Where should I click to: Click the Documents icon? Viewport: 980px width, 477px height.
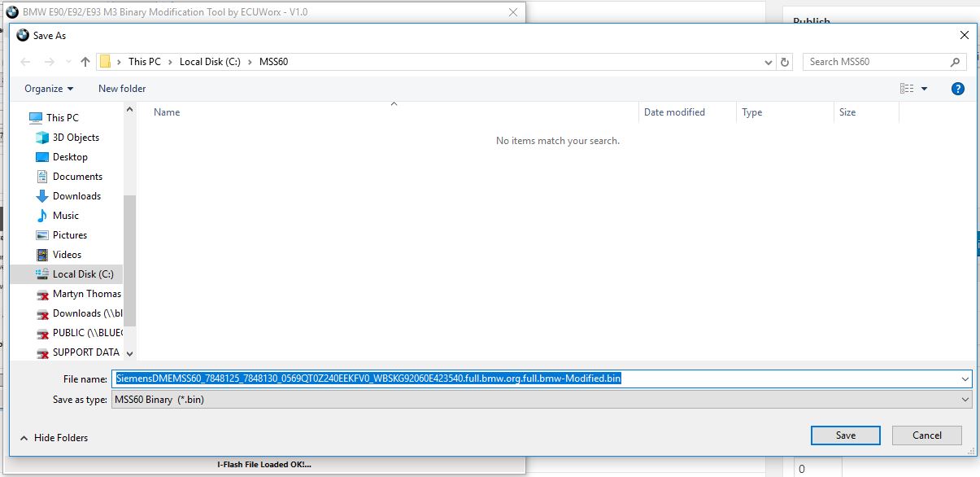pos(43,177)
